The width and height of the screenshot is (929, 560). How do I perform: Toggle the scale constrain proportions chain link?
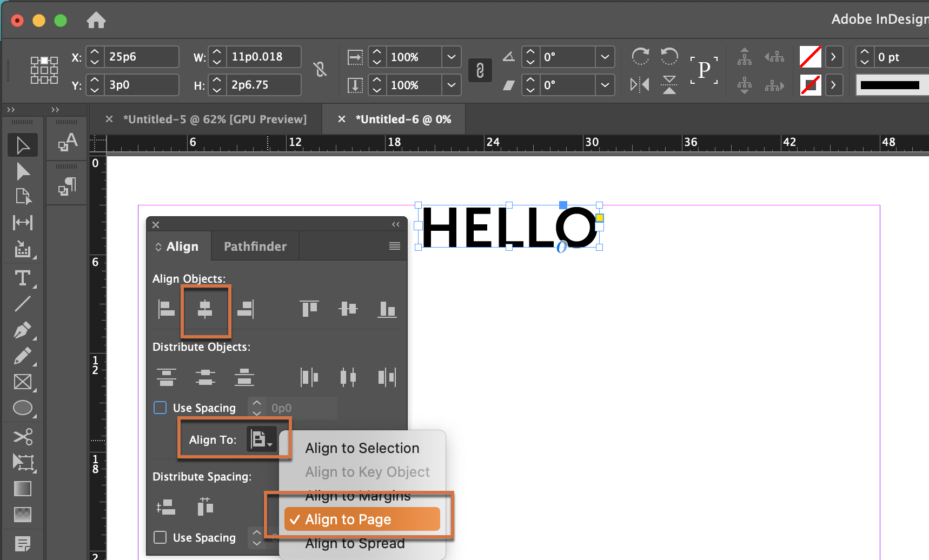pos(480,70)
